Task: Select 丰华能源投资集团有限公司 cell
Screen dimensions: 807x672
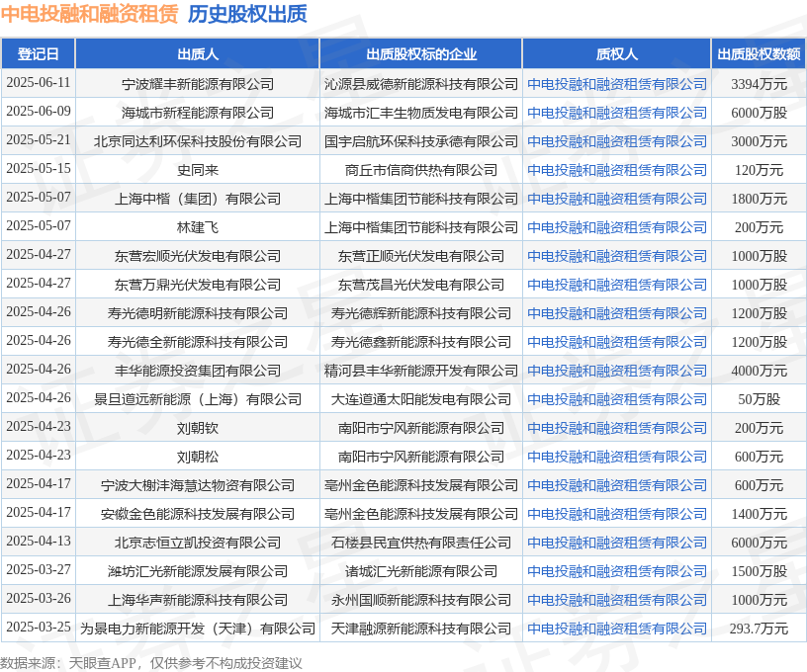Action: click(x=198, y=371)
